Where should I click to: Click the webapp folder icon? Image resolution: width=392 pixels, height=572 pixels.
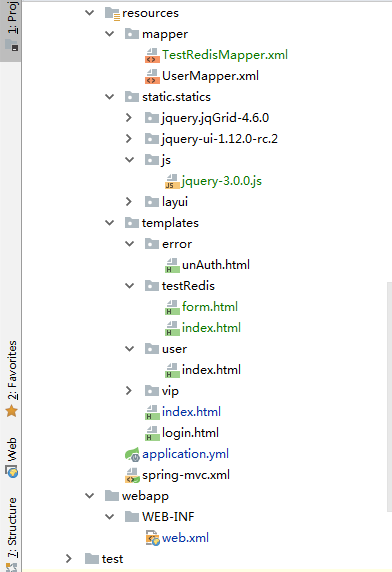pyautogui.click(x=112, y=496)
